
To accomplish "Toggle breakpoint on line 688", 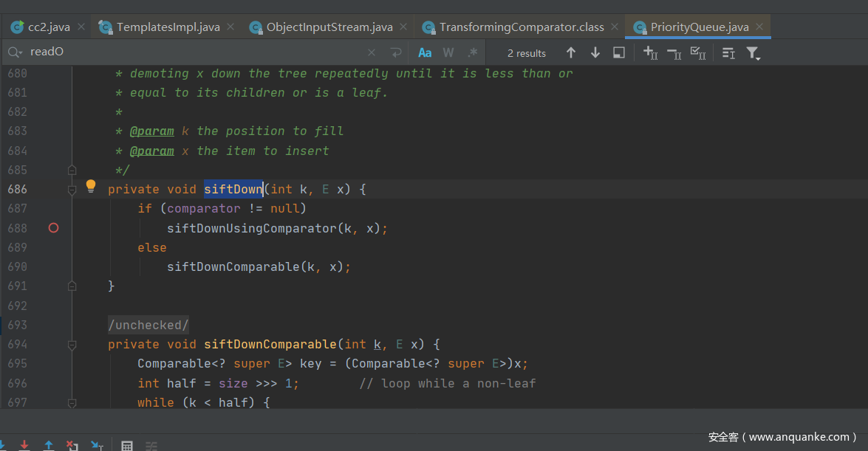I will (53, 228).
